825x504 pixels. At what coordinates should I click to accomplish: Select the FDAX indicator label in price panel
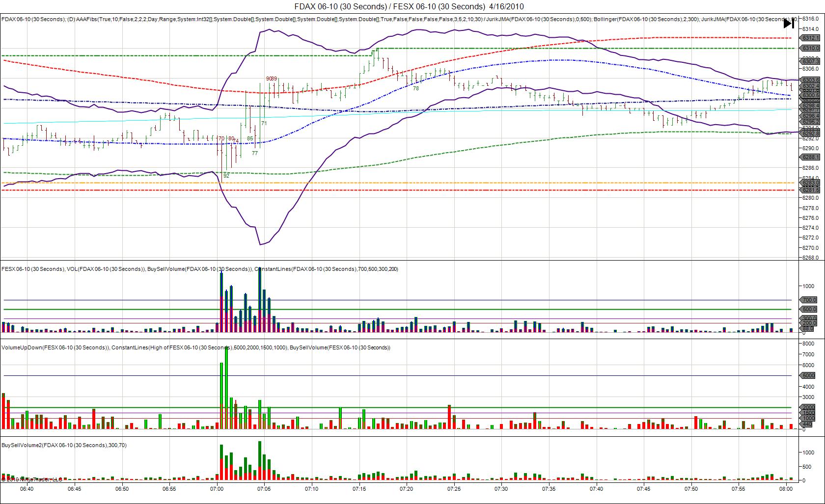399,19
